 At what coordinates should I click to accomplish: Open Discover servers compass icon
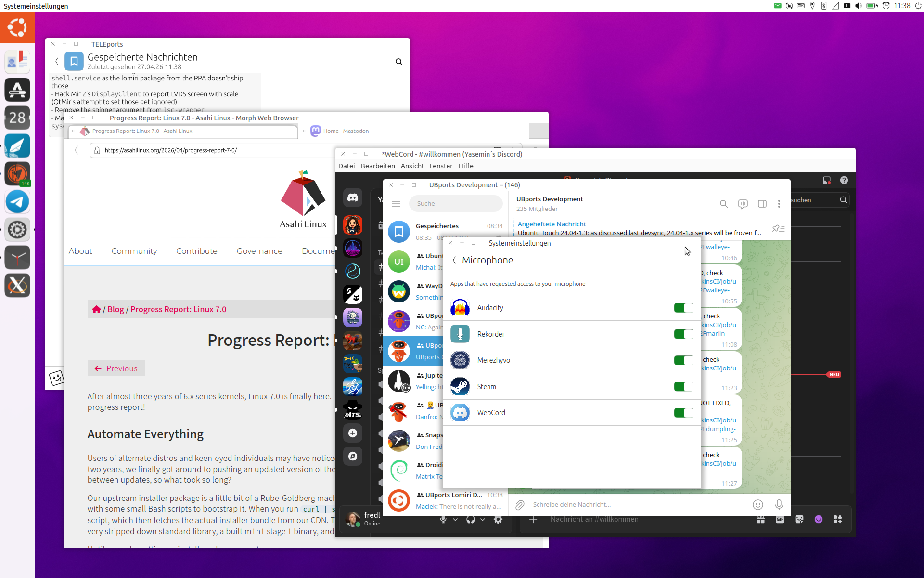click(353, 456)
